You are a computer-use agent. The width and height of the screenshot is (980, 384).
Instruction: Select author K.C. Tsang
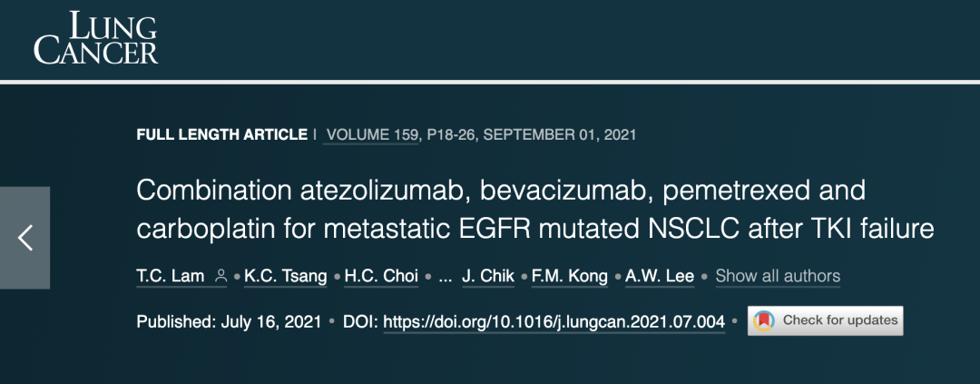click(286, 276)
